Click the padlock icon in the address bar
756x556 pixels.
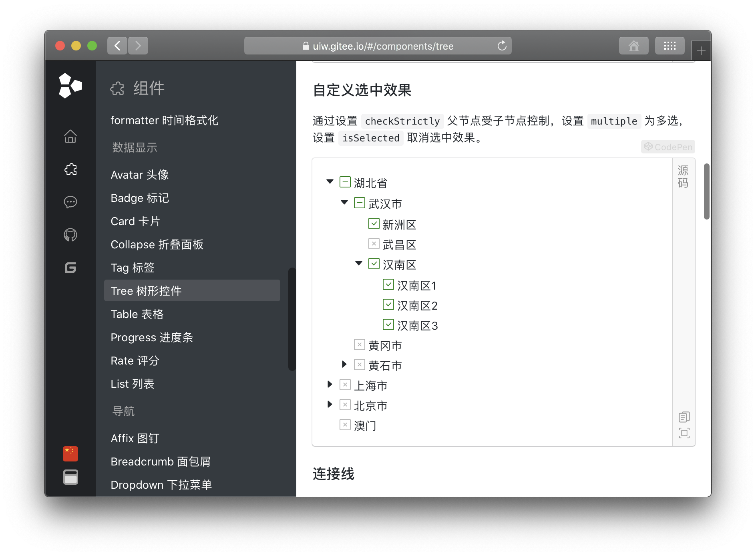(x=306, y=46)
